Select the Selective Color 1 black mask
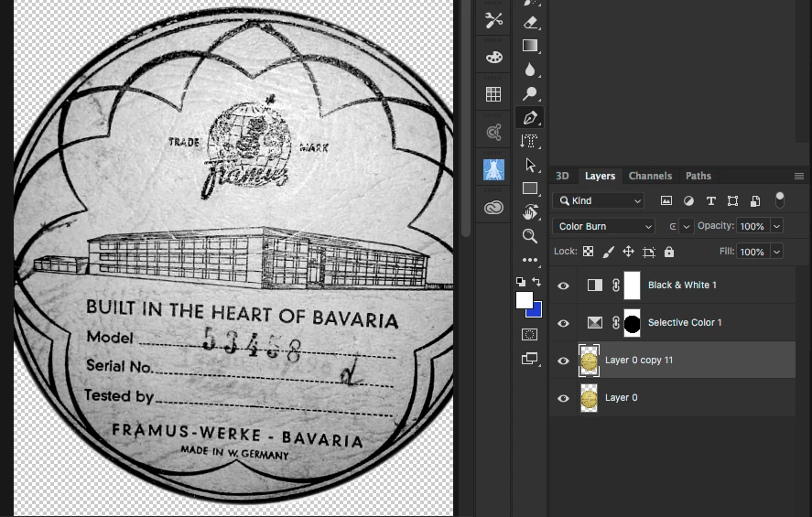This screenshot has height=517, width=812. 633,323
